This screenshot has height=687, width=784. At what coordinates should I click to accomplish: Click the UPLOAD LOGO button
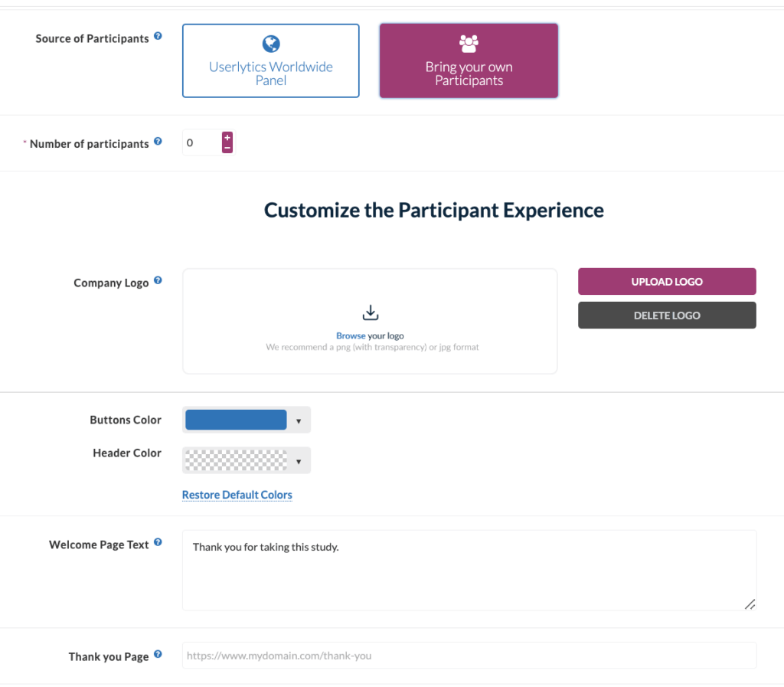666,281
